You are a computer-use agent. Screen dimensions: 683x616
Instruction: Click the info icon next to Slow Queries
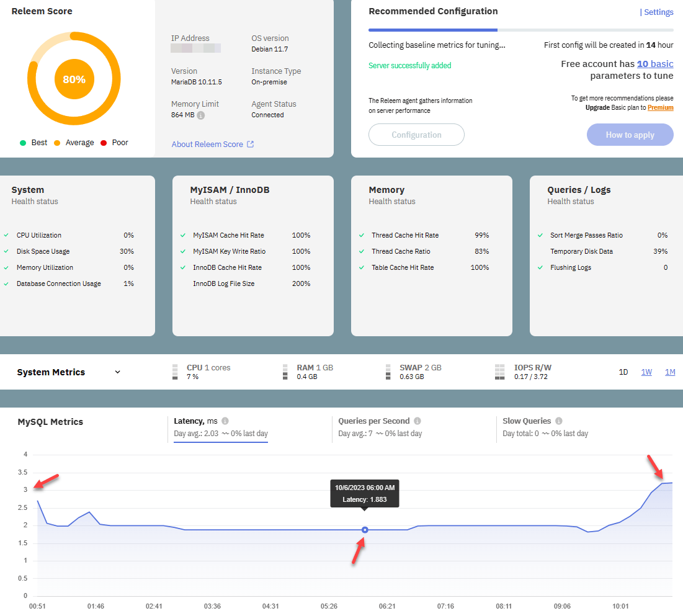click(x=559, y=421)
